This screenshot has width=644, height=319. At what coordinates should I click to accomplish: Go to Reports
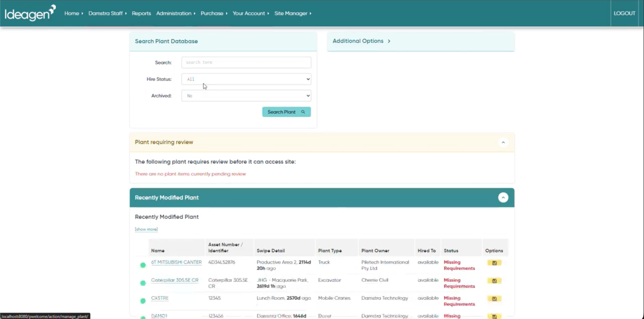coord(141,13)
